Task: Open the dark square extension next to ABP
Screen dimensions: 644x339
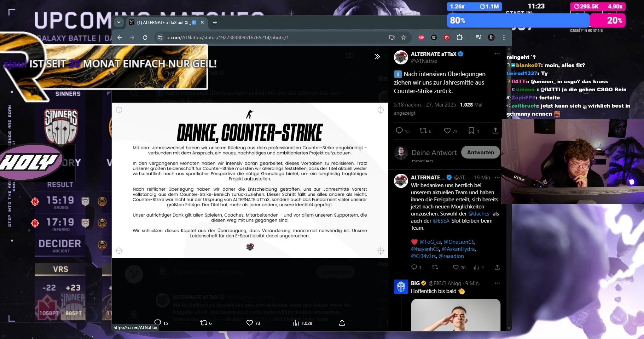Action: point(434,38)
